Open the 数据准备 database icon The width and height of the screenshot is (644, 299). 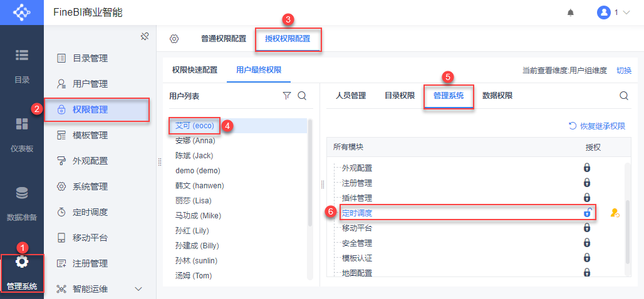[22, 194]
